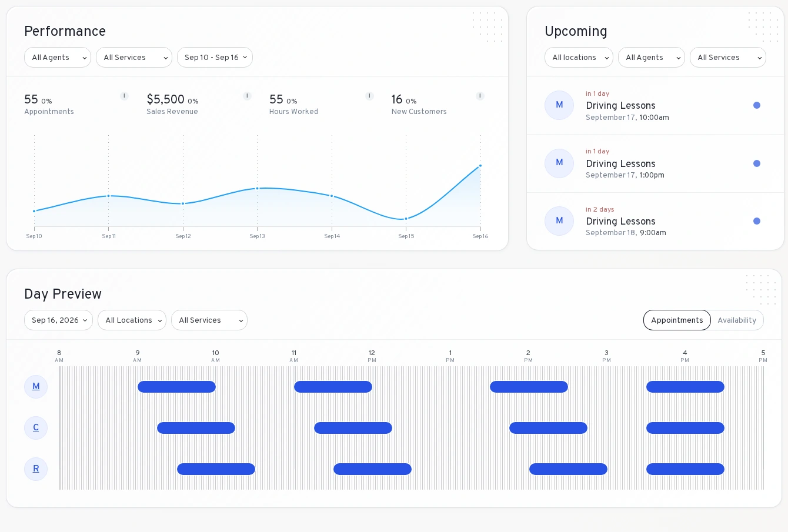The image size is (788, 532).
Task: Open All Agents dropdown in Performance
Action: coord(58,58)
